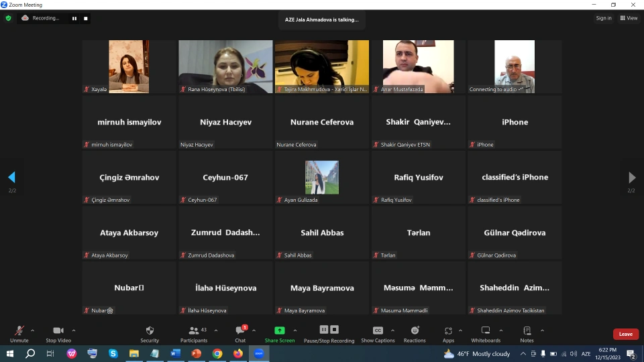
Task: Expand video options arrow next to Stop Video
Action: click(73, 330)
